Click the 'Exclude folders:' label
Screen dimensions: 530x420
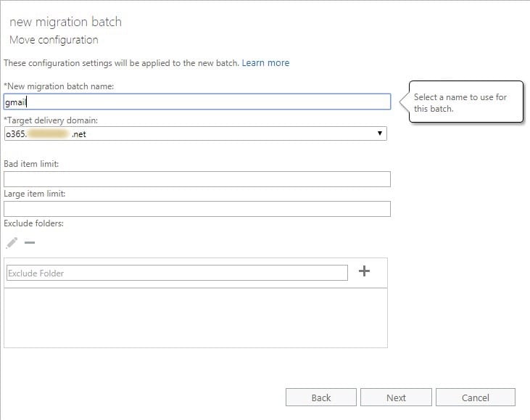tap(33, 223)
